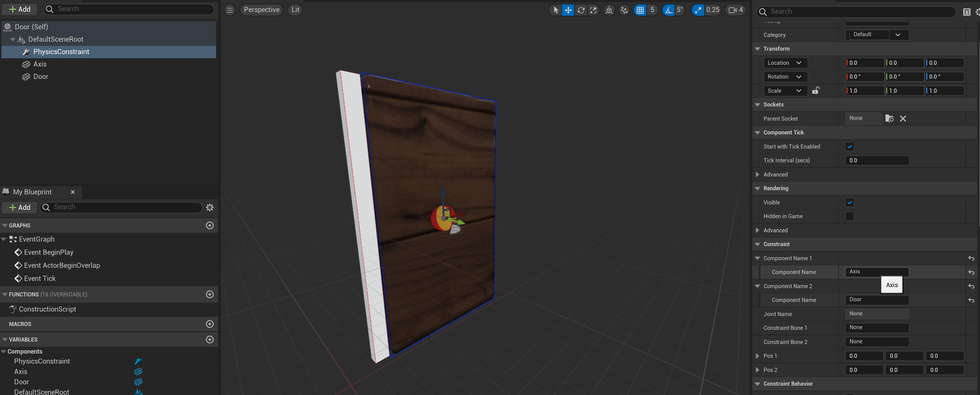Screen dimensions: 980x395
Task: Click the Tick Interval input field
Action: tap(876, 160)
